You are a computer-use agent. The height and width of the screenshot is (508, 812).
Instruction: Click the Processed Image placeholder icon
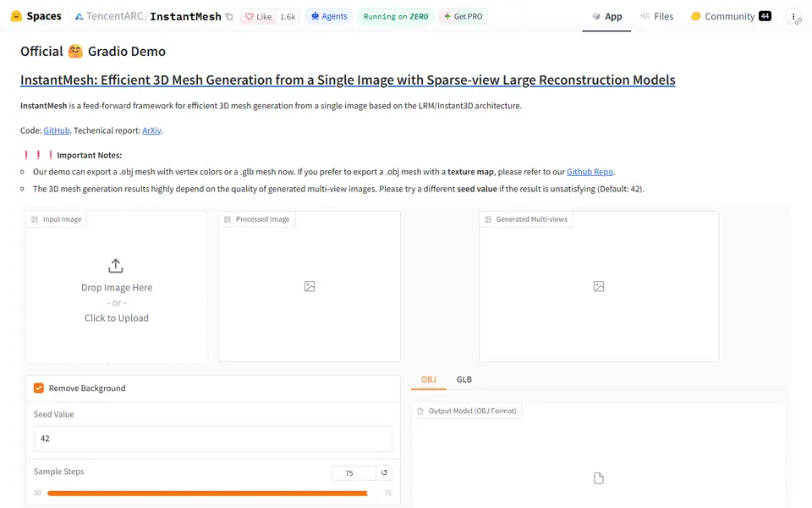(310, 286)
